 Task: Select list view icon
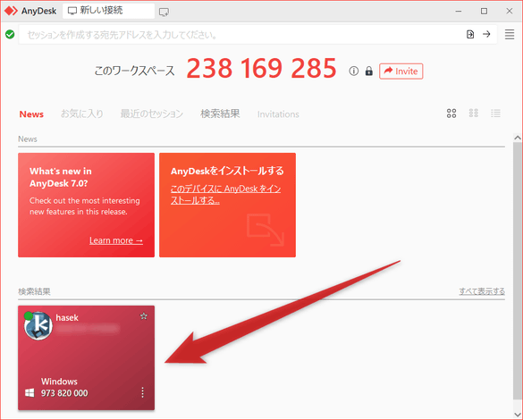pos(495,113)
